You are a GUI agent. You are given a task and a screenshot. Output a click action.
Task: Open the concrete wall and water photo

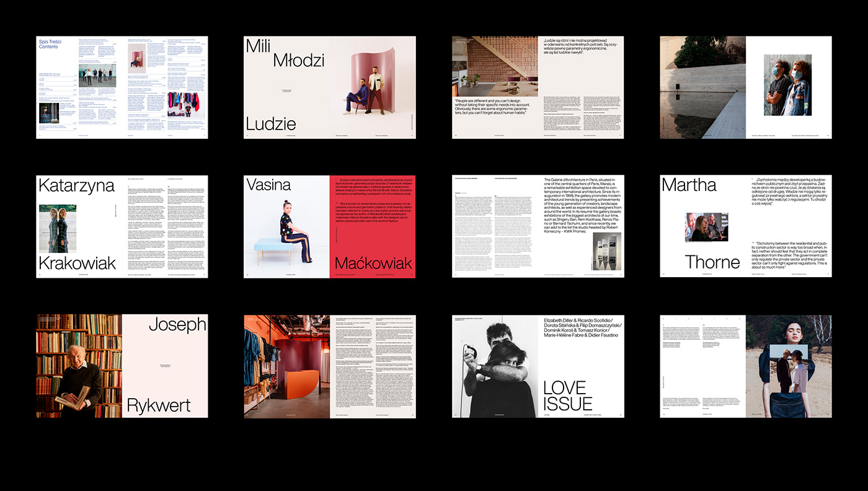coord(702,87)
